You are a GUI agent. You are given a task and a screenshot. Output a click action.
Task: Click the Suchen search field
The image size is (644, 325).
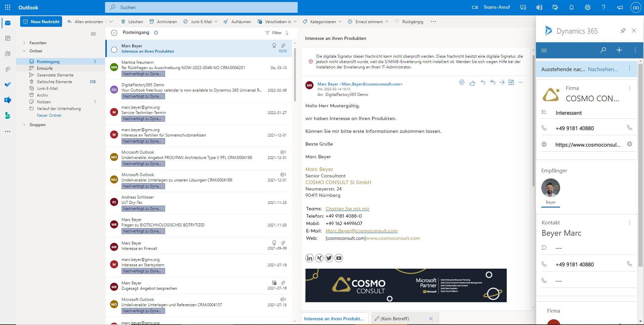pyautogui.click(x=201, y=7)
